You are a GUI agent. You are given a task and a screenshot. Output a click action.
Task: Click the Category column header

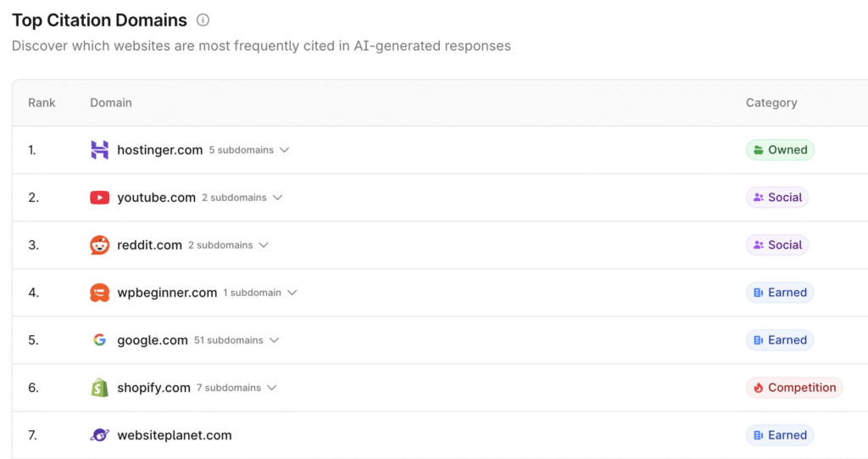pos(771,103)
